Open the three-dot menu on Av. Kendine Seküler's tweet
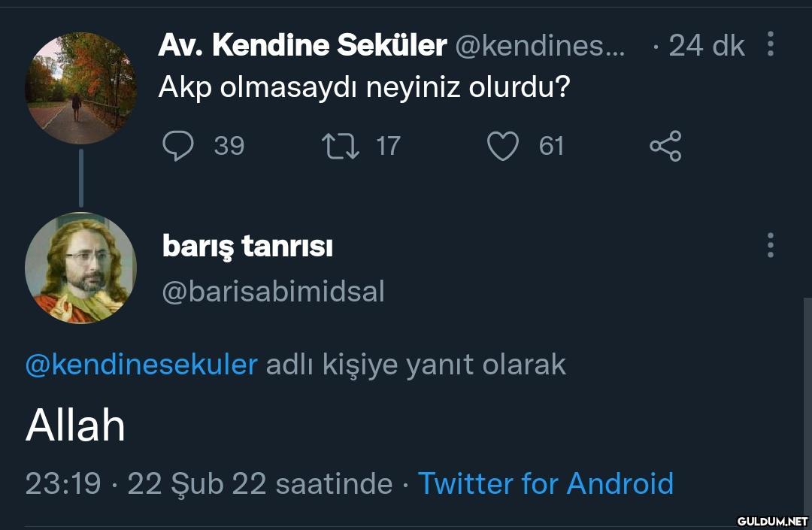The width and height of the screenshot is (812, 530). (x=771, y=45)
